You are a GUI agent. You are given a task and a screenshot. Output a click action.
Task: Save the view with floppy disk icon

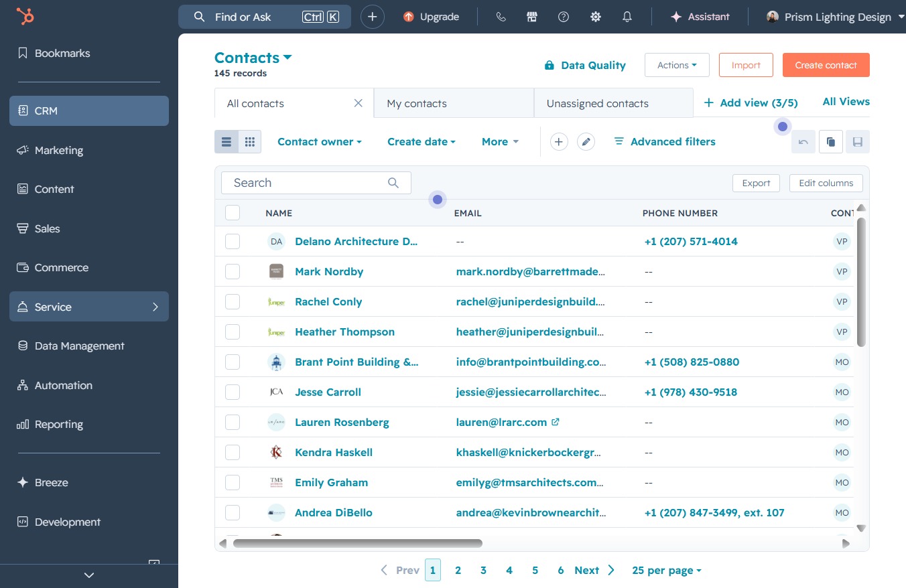pos(858,142)
